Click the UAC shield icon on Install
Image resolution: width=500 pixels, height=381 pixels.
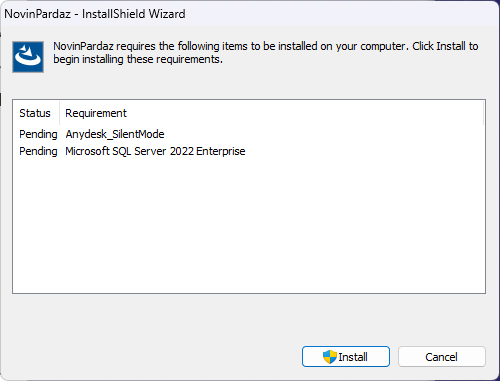tap(330, 357)
